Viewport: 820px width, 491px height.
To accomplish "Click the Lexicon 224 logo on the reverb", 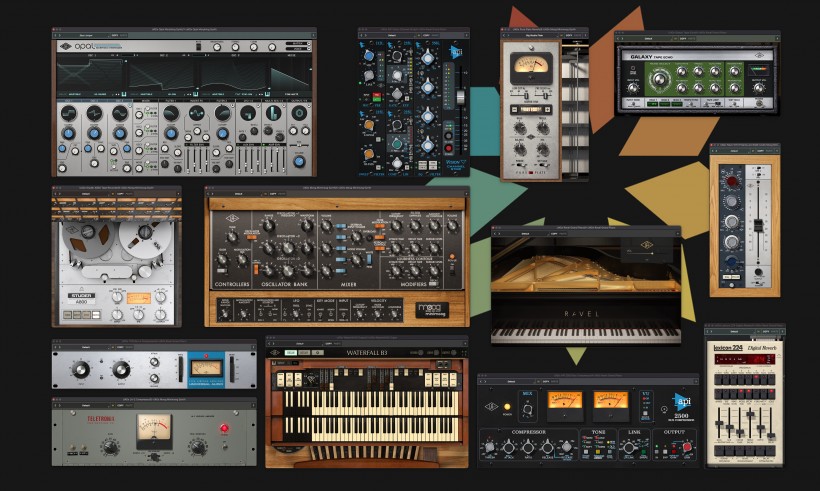I will tap(728, 347).
